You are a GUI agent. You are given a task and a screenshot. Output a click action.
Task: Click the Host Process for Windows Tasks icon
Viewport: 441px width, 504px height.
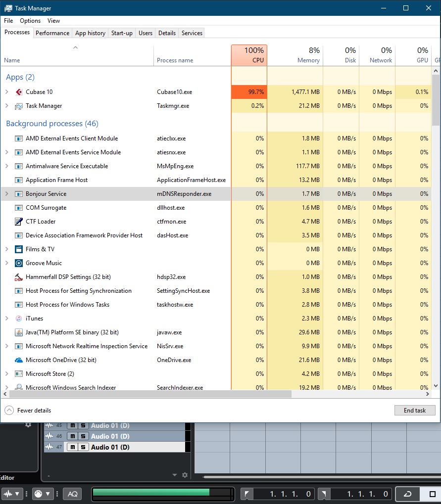click(19, 305)
